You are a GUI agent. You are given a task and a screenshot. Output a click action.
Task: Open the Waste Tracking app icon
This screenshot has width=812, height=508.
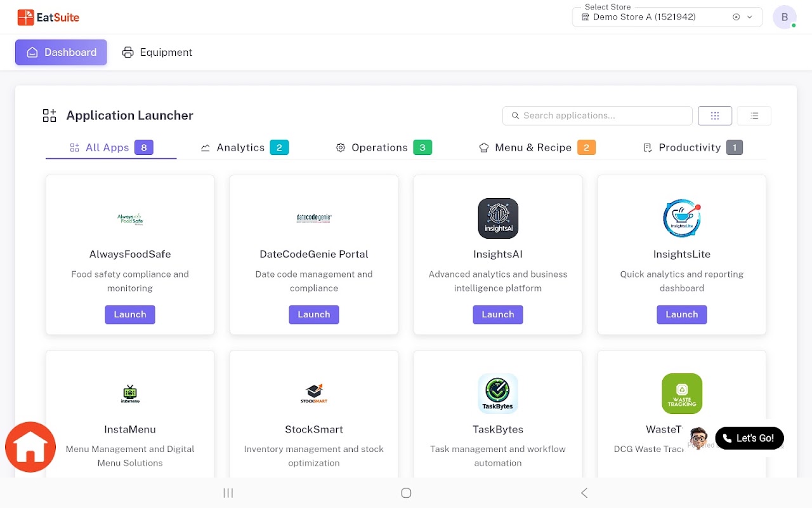682,394
